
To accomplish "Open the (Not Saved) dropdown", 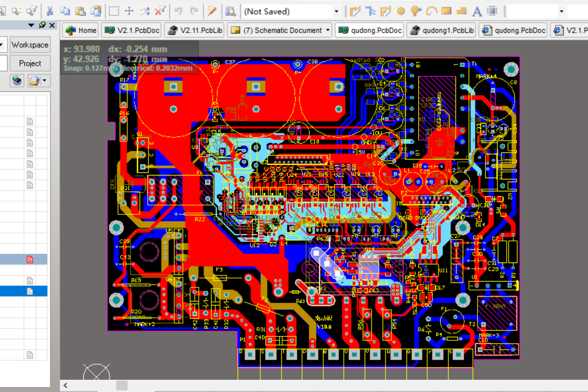I will (x=336, y=11).
